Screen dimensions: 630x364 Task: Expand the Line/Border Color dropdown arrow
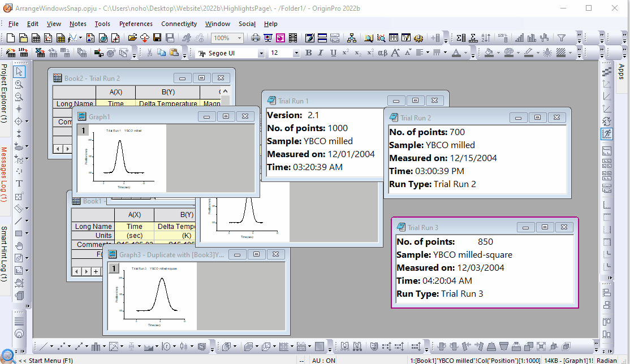[538, 53]
